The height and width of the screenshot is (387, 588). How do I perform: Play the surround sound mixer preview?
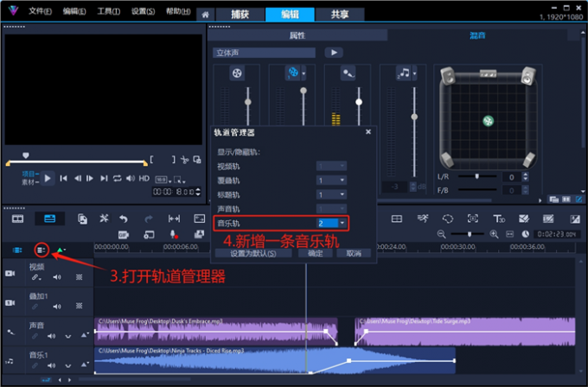click(x=334, y=53)
